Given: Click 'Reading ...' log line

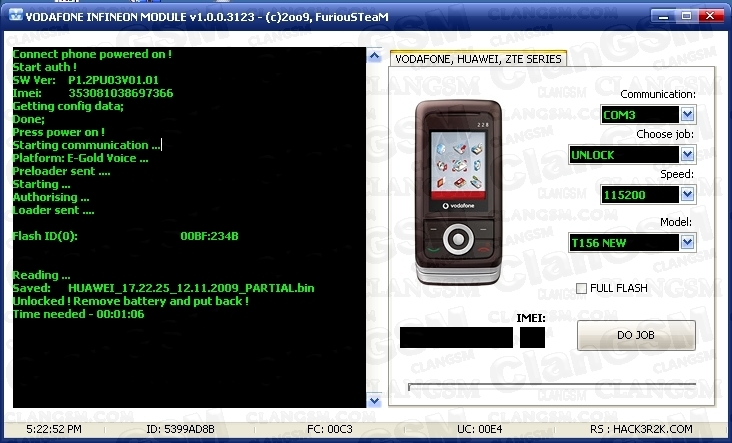Looking at the screenshot, I should (42, 275).
